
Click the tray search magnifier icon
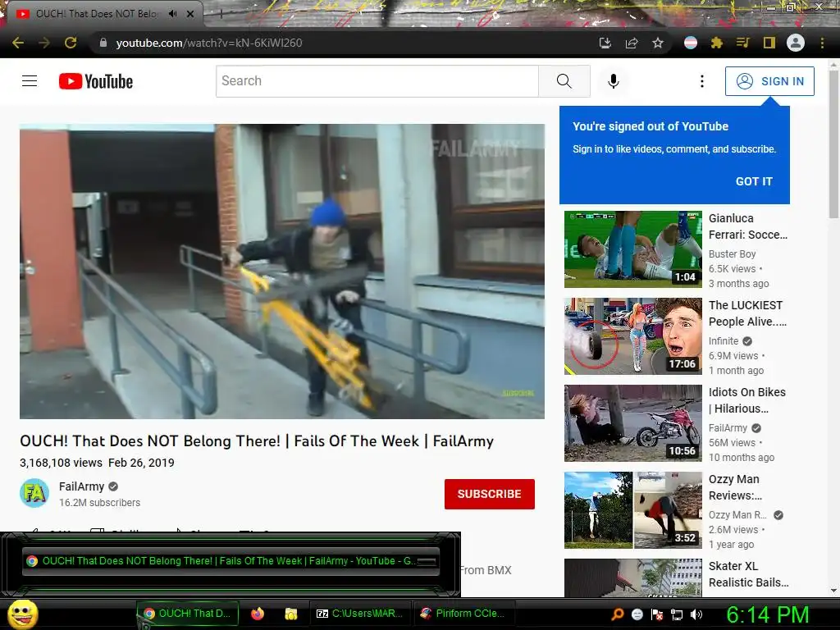618,614
